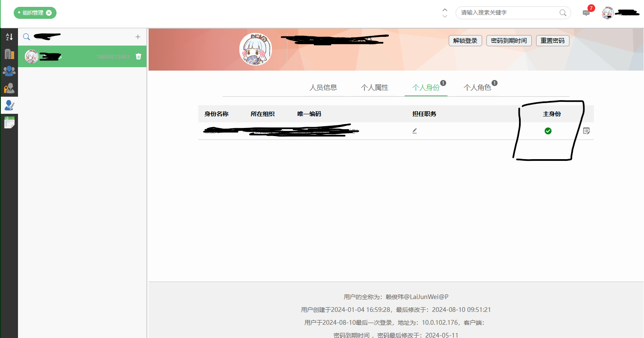Click the 解锁登录 button
The height and width of the screenshot is (338, 644).
click(465, 40)
